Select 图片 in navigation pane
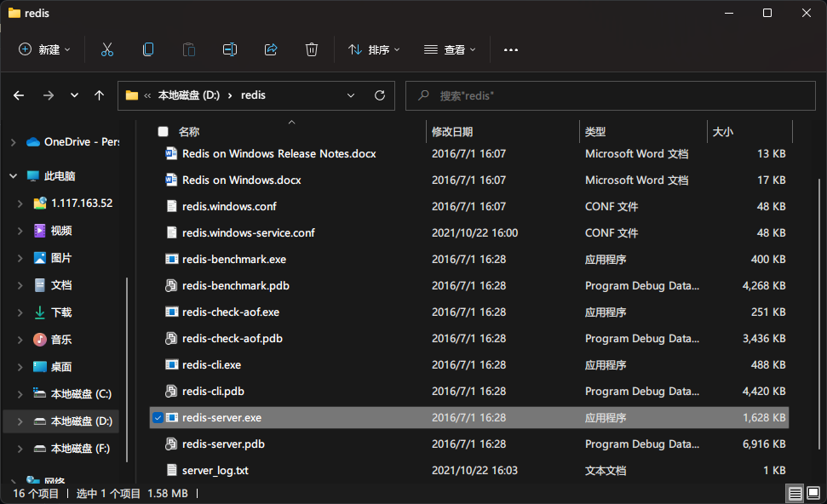The image size is (827, 504). pos(61,258)
